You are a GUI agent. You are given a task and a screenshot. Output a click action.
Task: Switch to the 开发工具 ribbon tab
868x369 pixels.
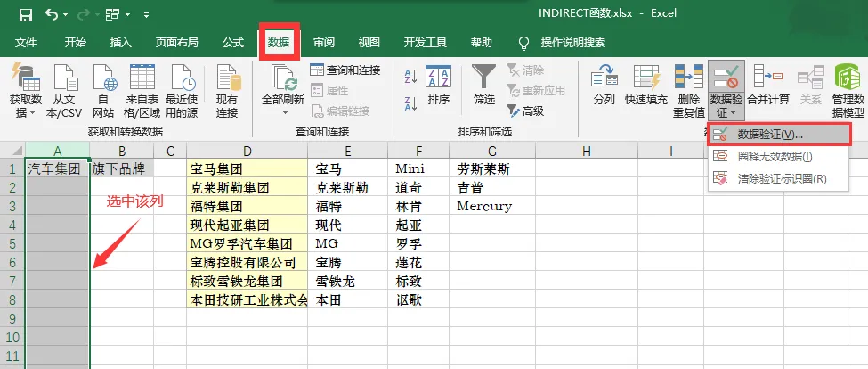point(426,43)
